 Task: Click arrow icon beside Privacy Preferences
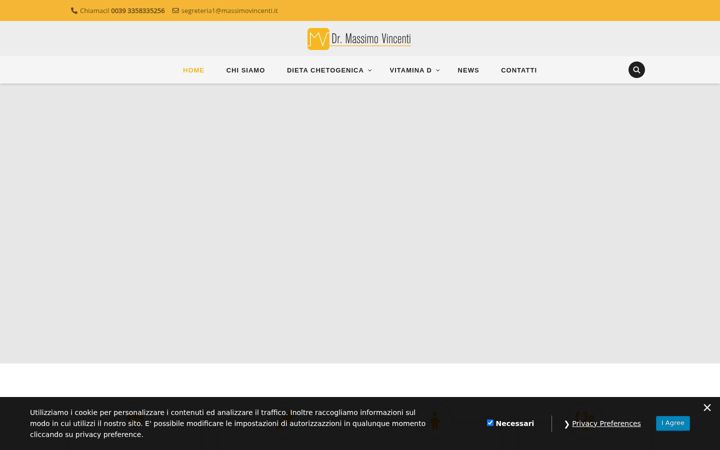click(x=567, y=424)
